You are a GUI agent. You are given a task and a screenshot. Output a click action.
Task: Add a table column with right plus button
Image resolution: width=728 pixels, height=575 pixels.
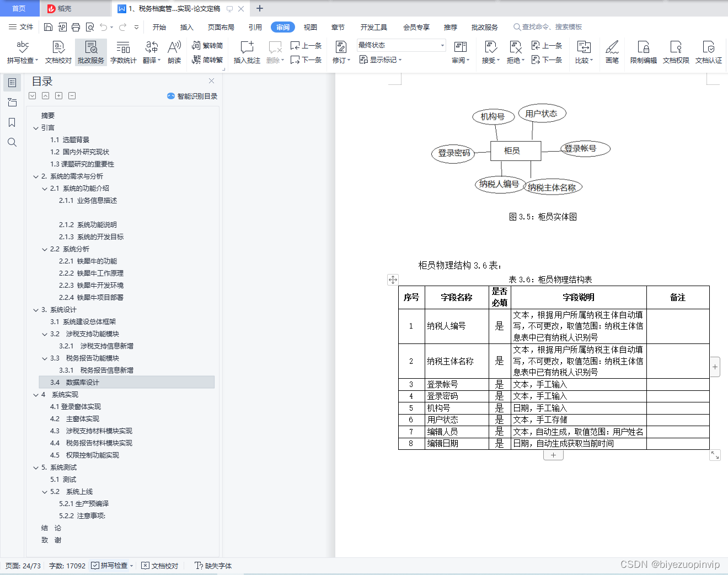[x=715, y=367]
